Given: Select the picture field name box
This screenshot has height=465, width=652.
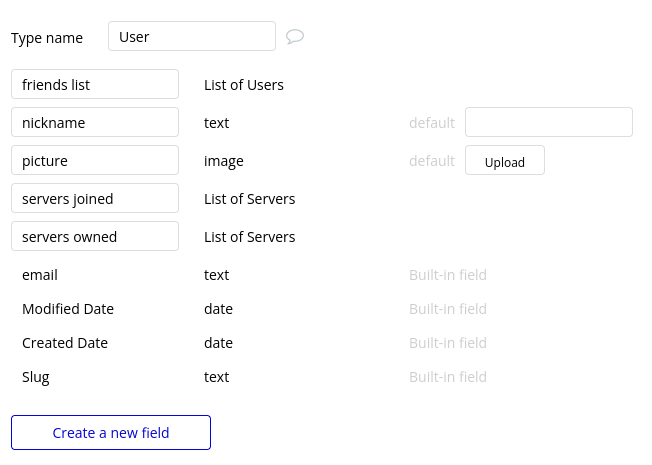Looking at the screenshot, I should 95,160.
